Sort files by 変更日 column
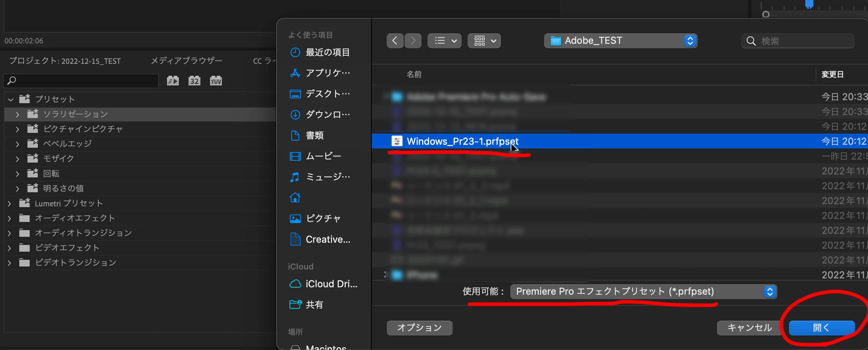Image resolution: width=868 pixels, height=350 pixels. 832,74
